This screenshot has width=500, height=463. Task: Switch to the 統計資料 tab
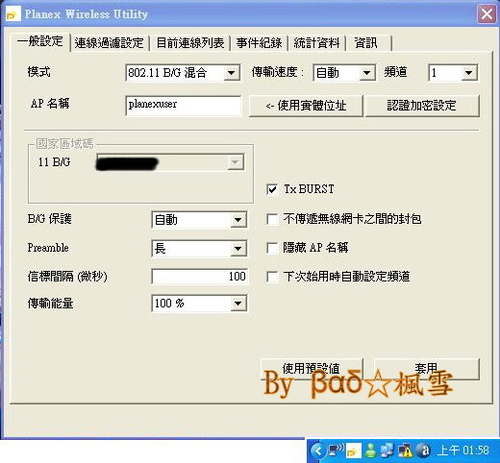coord(317,43)
